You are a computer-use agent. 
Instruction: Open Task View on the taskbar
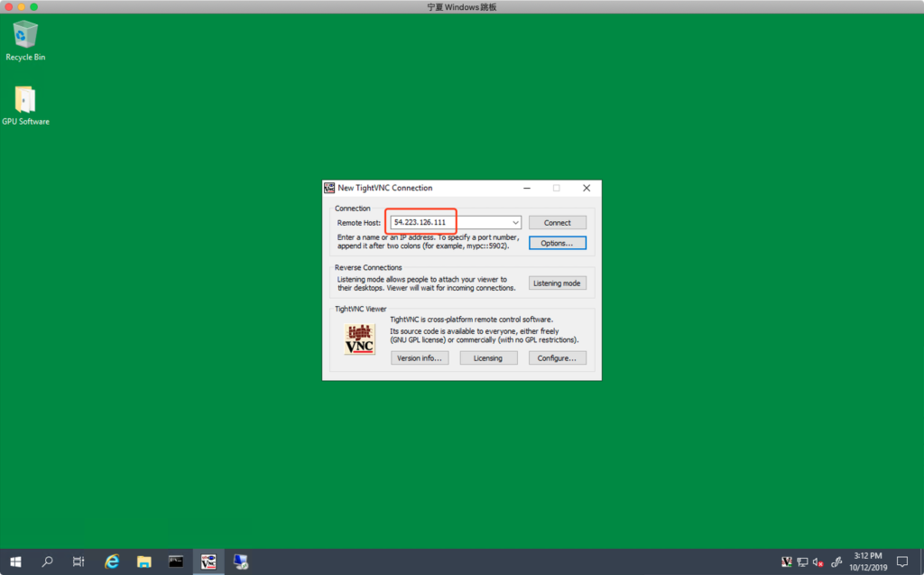click(x=79, y=561)
